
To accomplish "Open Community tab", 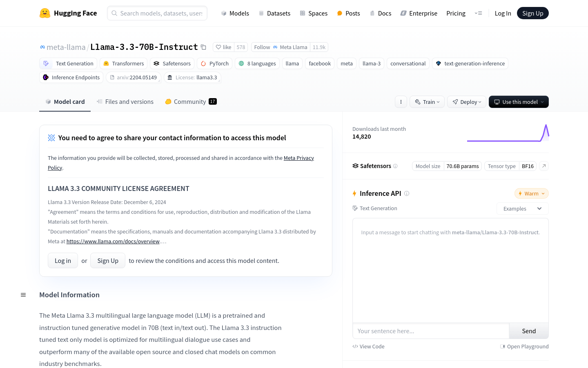I will click(x=191, y=102).
